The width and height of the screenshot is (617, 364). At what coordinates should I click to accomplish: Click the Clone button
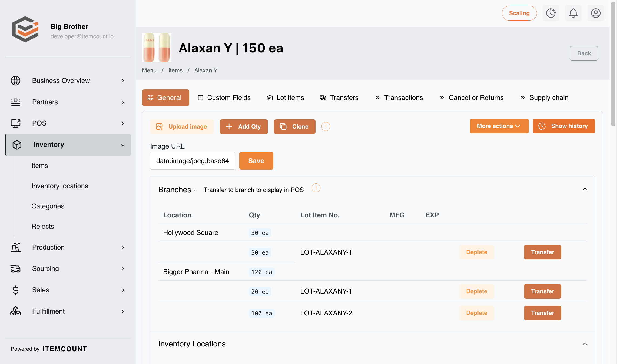[295, 127]
